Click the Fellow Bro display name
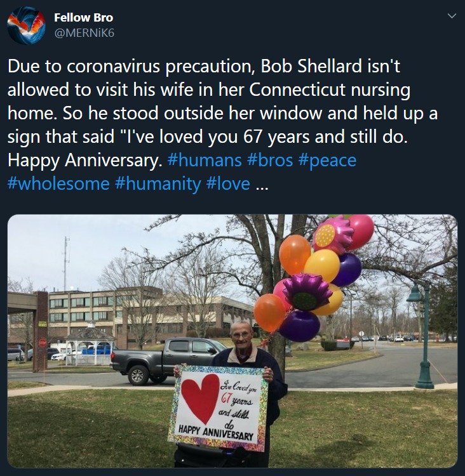Image resolution: width=465 pixels, height=476 pixels. (x=84, y=18)
